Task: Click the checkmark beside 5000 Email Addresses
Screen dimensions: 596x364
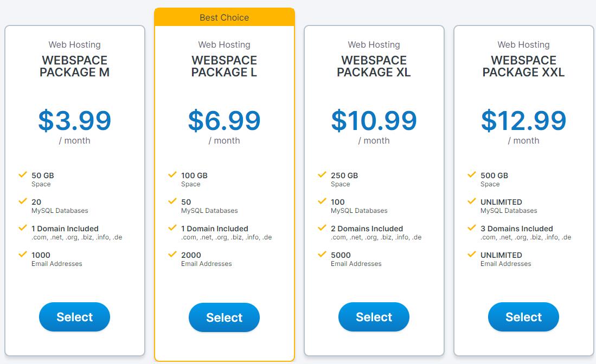Action: click(322, 254)
